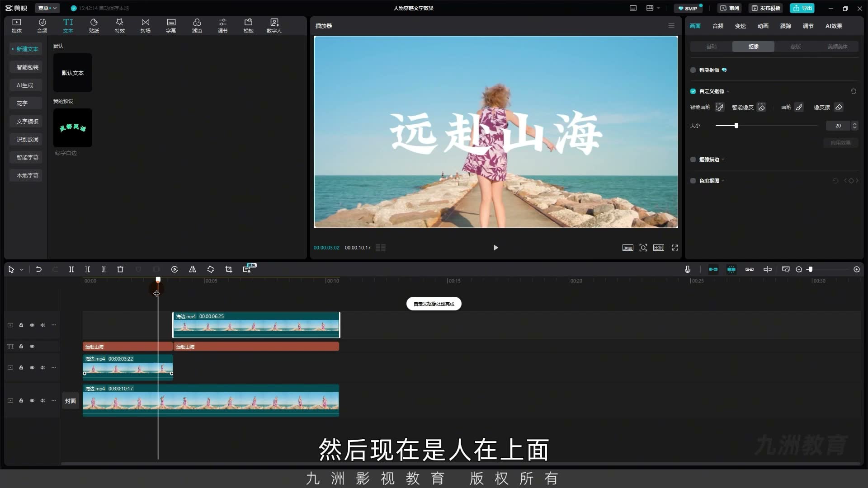Viewport: 868px width, 488px height.
Task: Enable the 色度抠图 checkbox
Action: (693, 181)
